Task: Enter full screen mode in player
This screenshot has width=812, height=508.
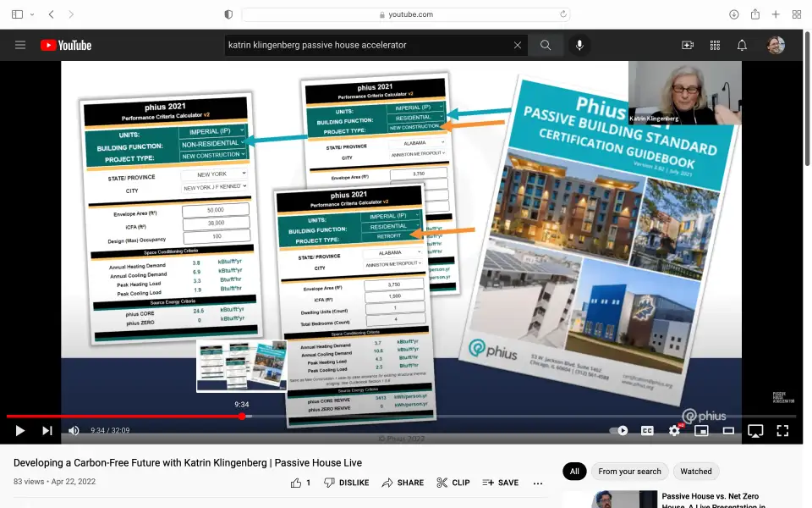Action: click(782, 430)
